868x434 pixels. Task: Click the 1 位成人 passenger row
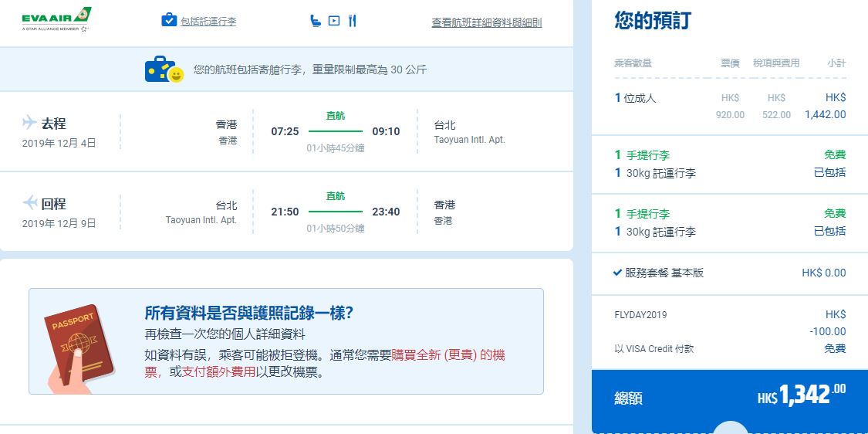coord(730,106)
